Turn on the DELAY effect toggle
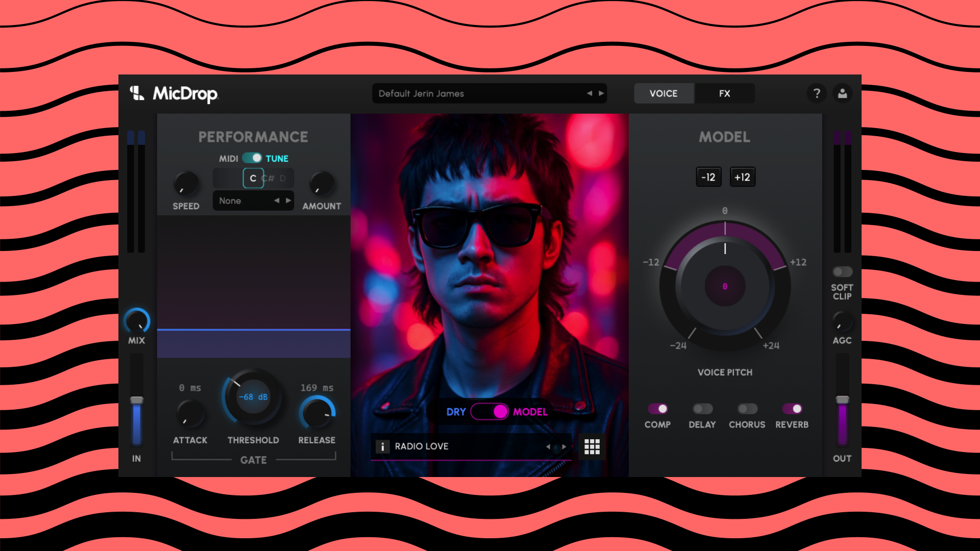This screenshot has width=980, height=551. pos(702,409)
